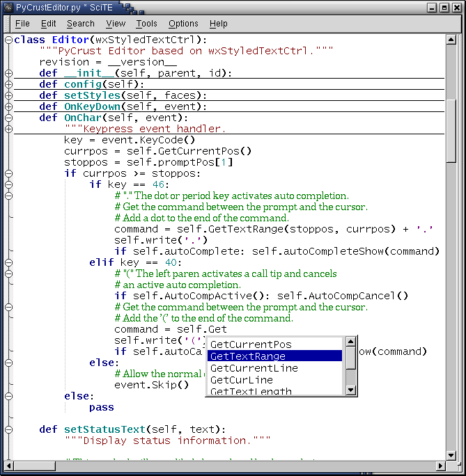
Task: Expand the folded OnKeyDown method
Action: pos(8,106)
